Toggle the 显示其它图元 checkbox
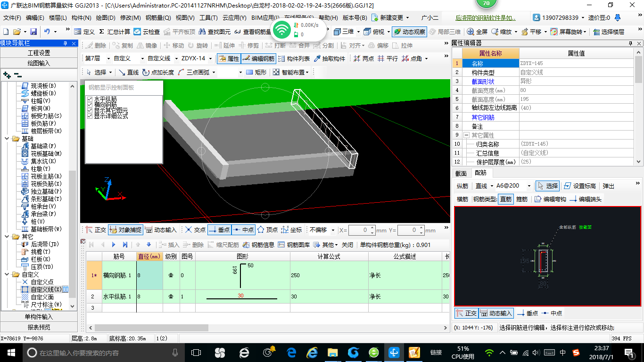This screenshot has height=362, width=644. click(90, 110)
